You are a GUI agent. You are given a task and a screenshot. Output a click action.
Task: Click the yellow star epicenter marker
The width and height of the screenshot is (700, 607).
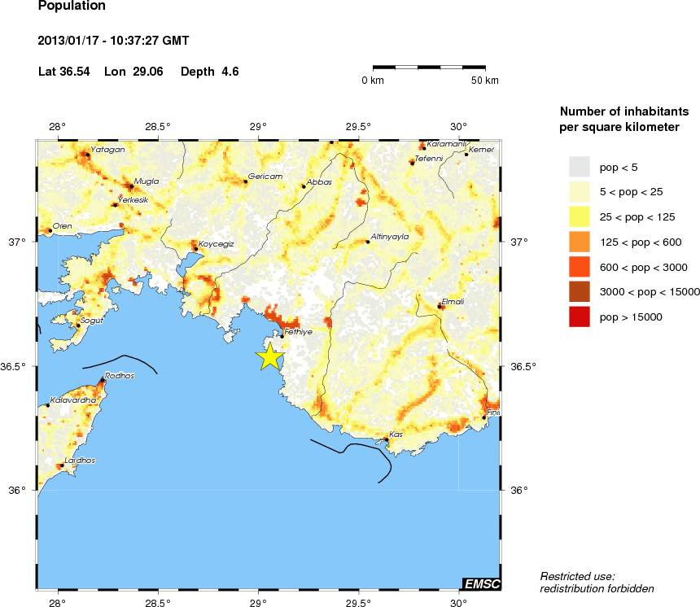(x=269, y=356)
